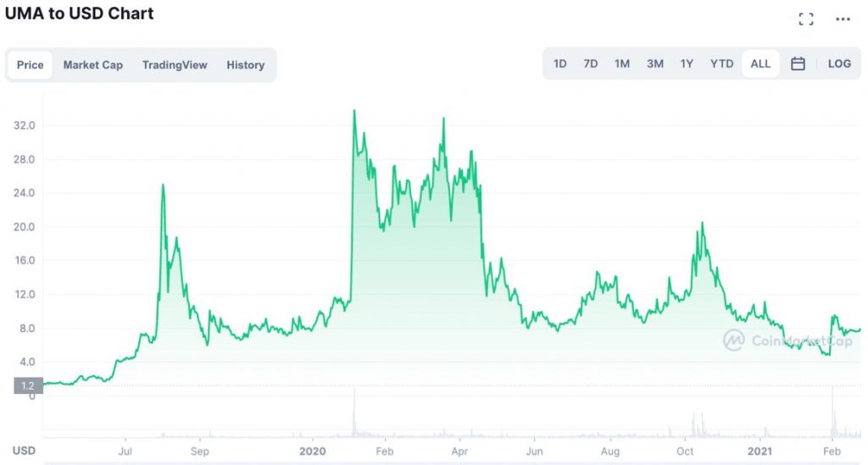
Task: Select the 1M time range
Action: pyautogui.click(x=622, y=64)
